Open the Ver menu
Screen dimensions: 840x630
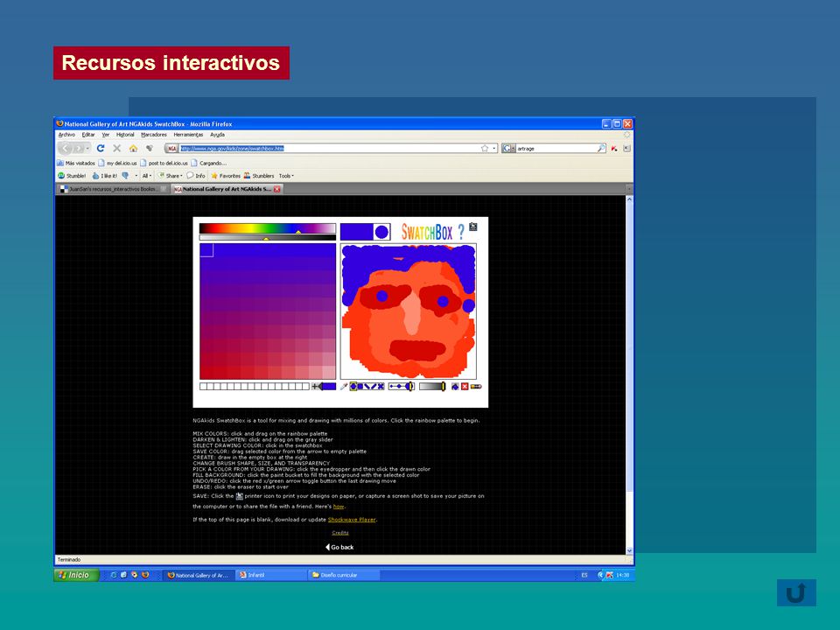[106, 135]
